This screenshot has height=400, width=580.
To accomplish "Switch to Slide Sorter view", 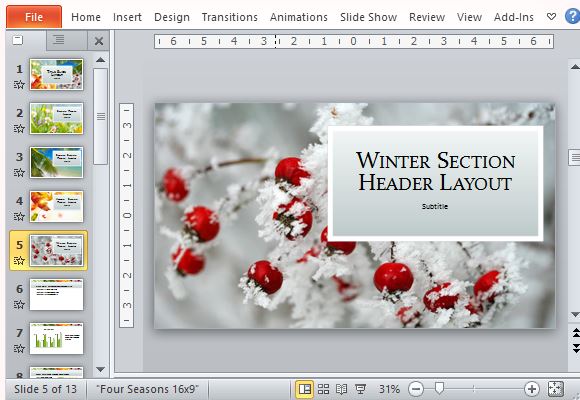I will (x=323, y=389).
